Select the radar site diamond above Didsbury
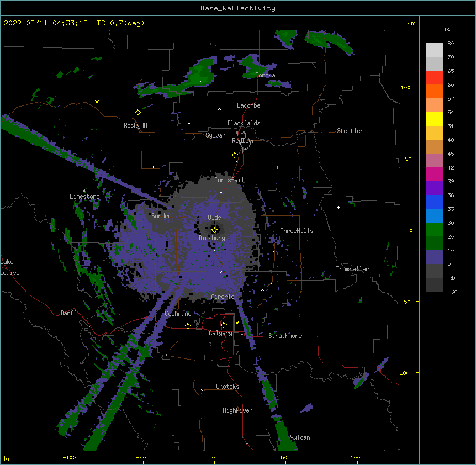 click(214, 230)
